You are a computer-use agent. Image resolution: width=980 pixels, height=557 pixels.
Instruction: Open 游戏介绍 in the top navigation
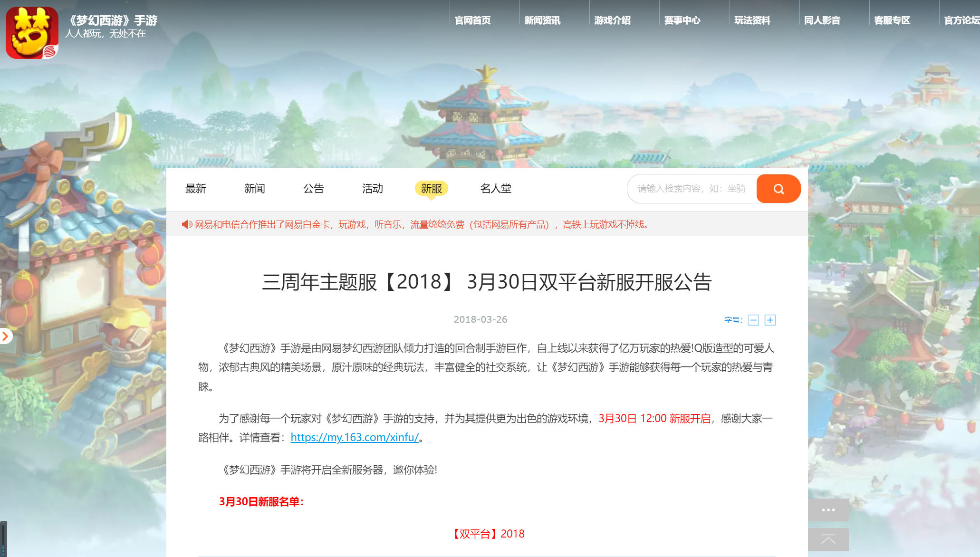612,20
